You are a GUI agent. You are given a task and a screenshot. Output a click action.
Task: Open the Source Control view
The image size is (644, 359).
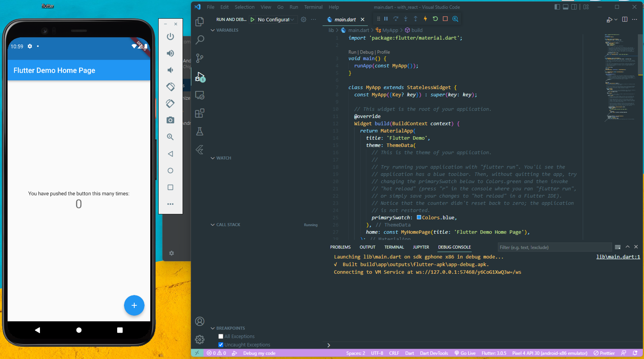200,58
